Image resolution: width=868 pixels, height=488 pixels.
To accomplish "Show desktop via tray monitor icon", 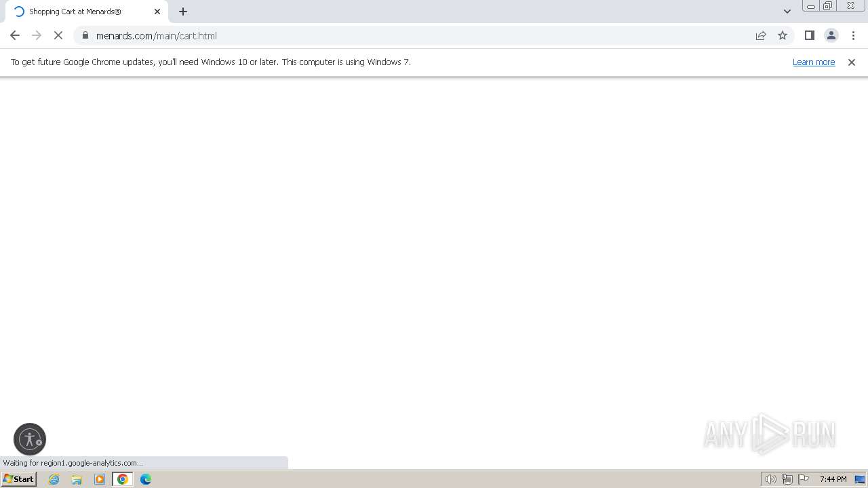I will coord(860,479).
